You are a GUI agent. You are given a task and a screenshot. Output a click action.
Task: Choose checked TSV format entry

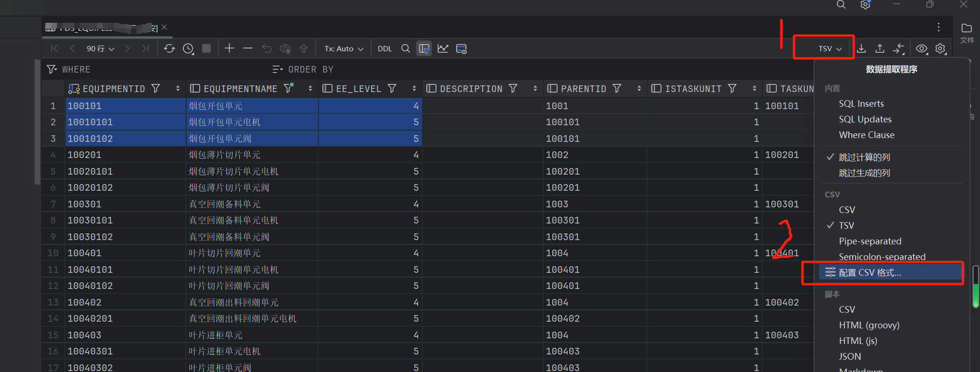(x=846, y=225)
